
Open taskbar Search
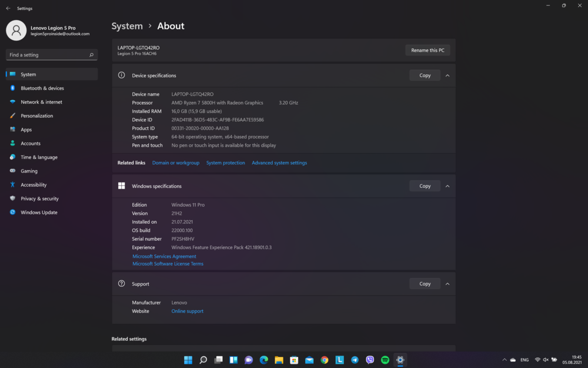[203, 360]
